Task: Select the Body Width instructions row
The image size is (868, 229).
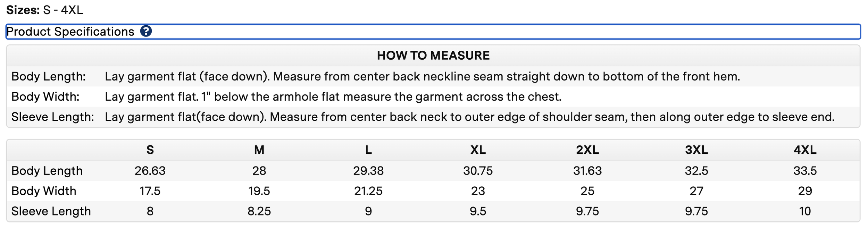Action: pyautogui.click(x=433, y=96)
